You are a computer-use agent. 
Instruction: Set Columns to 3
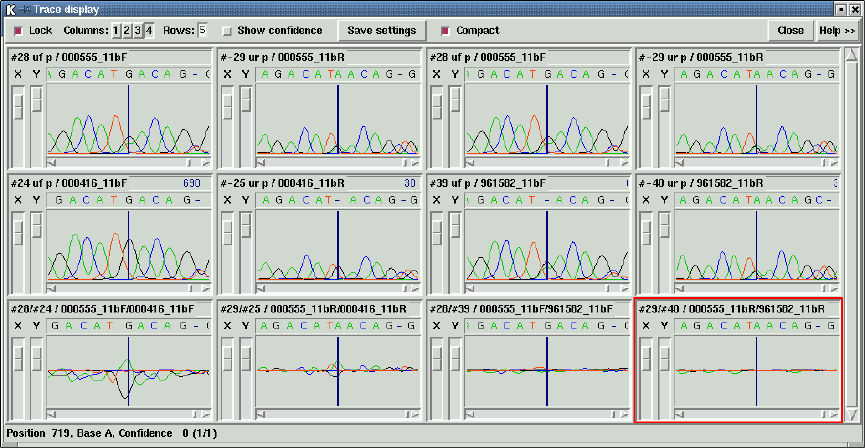138,30
